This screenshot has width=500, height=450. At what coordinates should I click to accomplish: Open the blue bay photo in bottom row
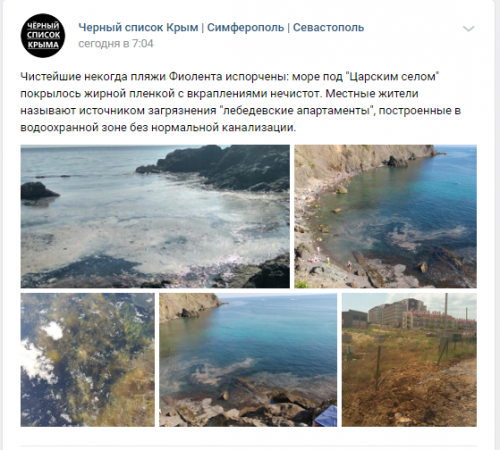248,360
